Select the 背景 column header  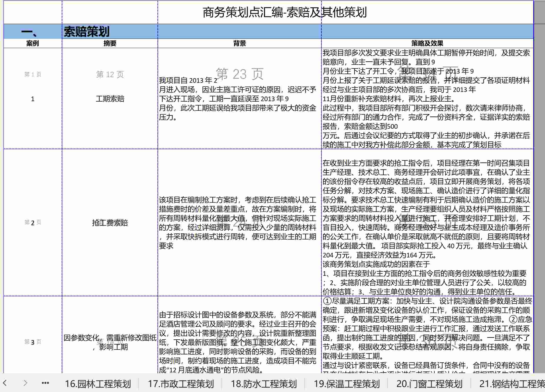[239, 43]
